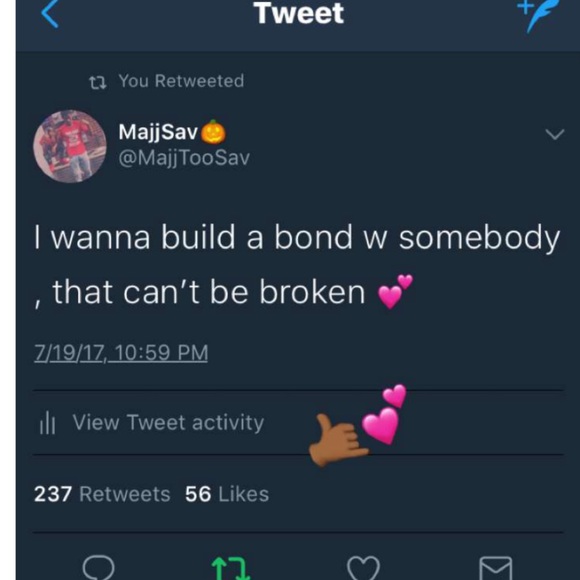Tap the Tweet header title
This screenshot has width=580, height=580.
[x=299, y=13]
